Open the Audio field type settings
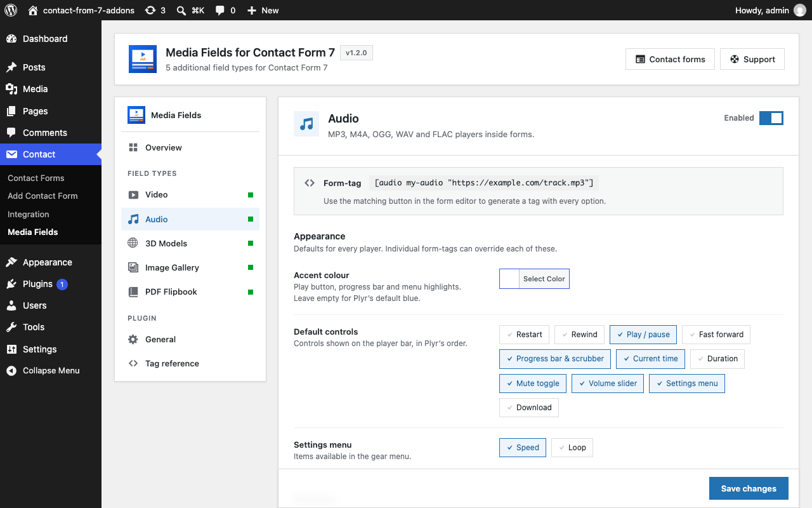This screenshot has height=508, width=812. [x=190, y=219]
